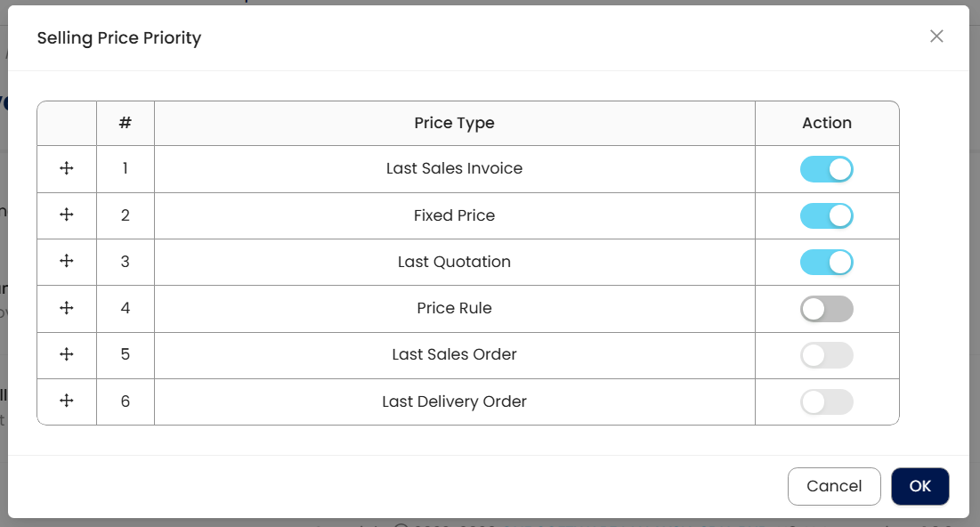
Task: Click drag handle for Last Quotation row
Action: 66,261
